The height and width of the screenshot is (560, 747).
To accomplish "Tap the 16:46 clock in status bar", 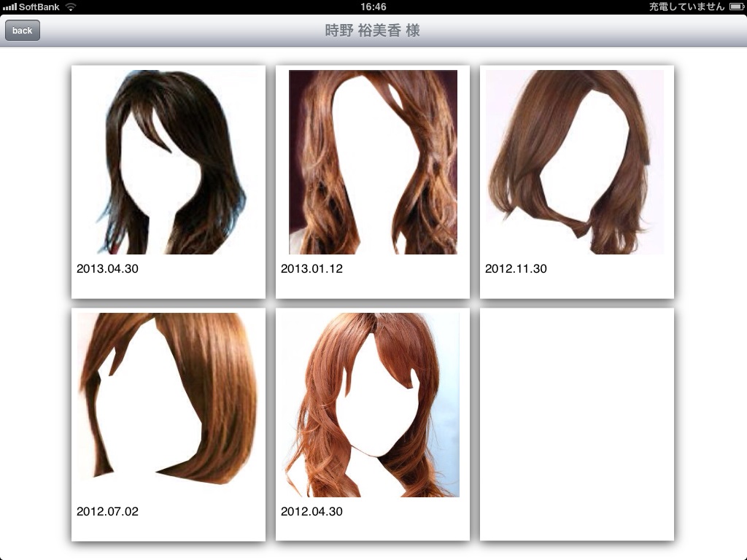I will (x=373, y=7).
